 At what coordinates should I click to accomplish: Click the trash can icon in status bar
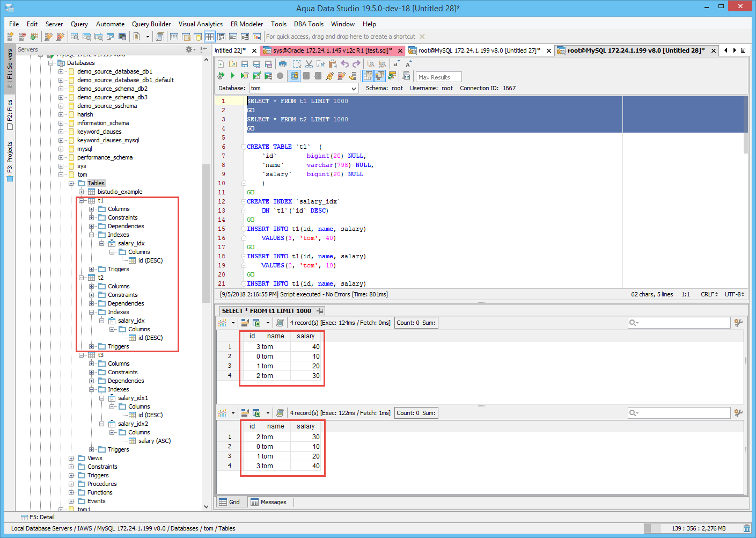(747, 528)
